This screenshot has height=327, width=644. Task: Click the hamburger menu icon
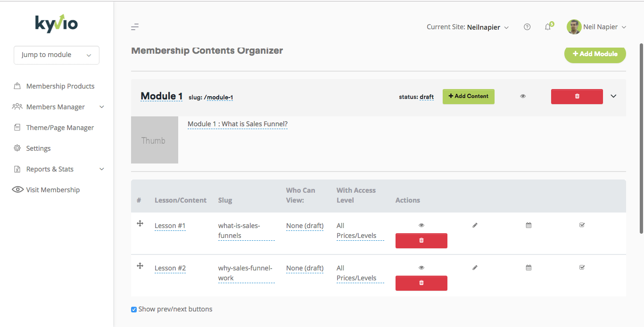pos(135,27)
